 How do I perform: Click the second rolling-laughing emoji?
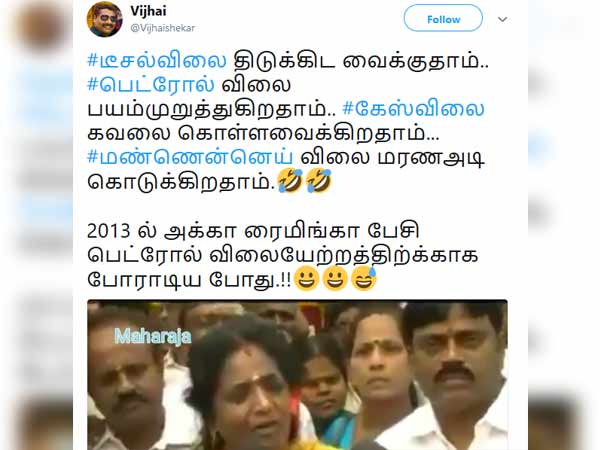point(318,181)
